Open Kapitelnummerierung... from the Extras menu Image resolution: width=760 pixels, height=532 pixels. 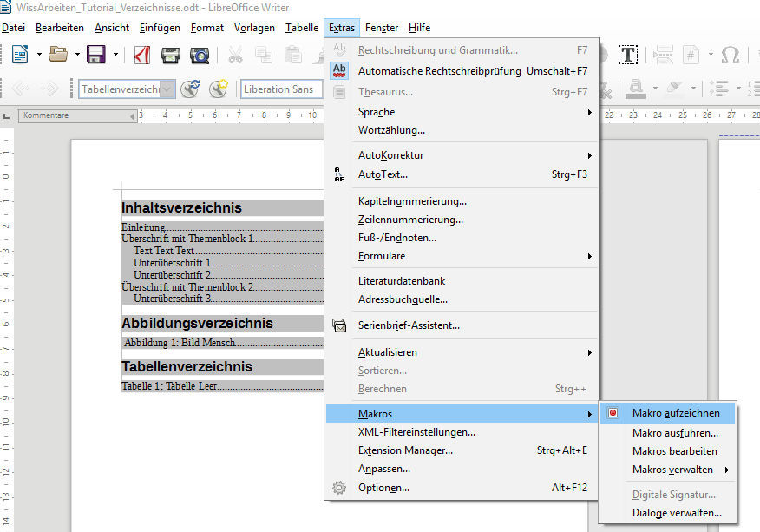pos(462,201)
